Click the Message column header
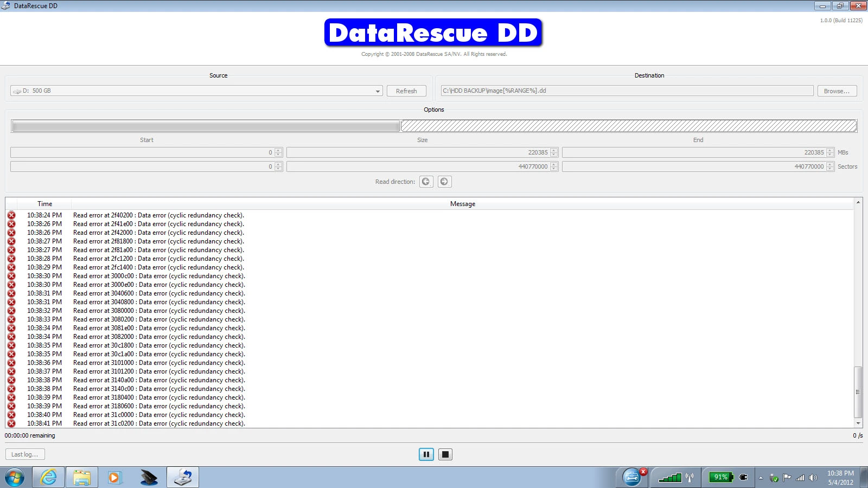Viewport: 868px width, 488px height. point(462,204)
